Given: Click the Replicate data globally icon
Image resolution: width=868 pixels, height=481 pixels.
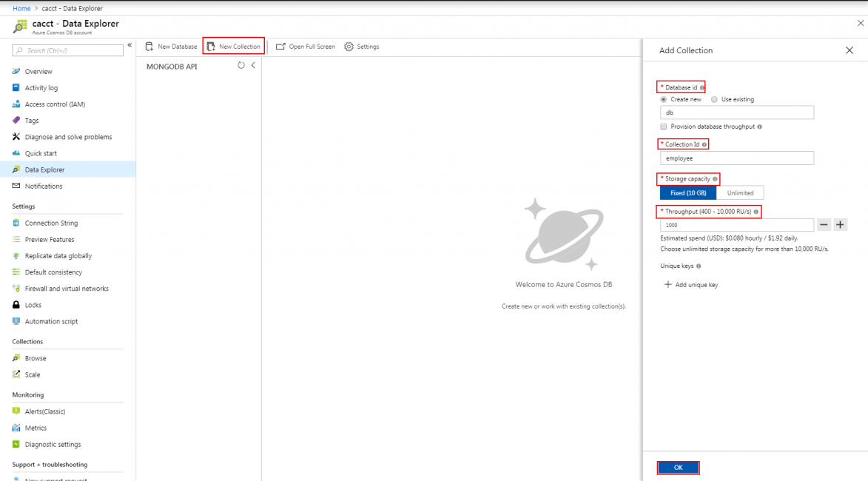Looking at the screenshot, I should [16, 256].
